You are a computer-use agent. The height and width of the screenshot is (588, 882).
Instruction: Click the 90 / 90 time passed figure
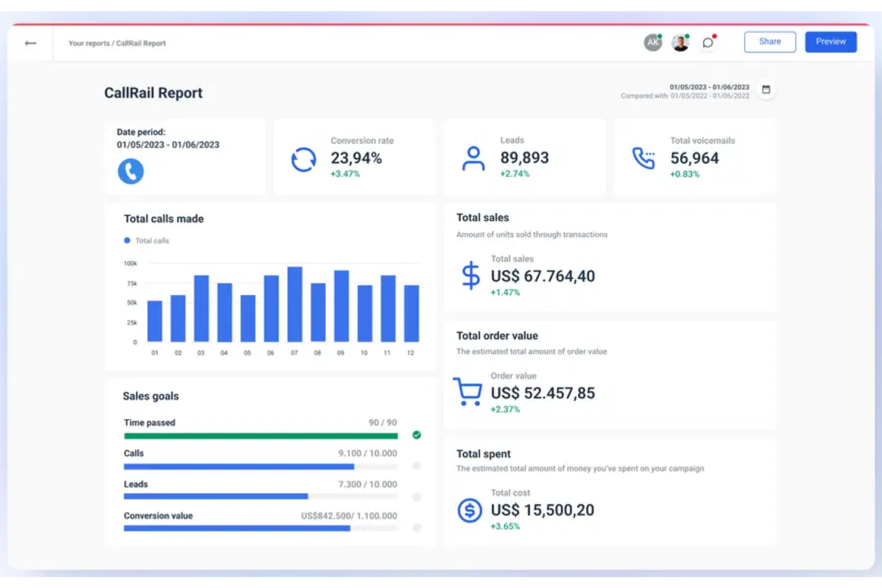tap(383, 422)
